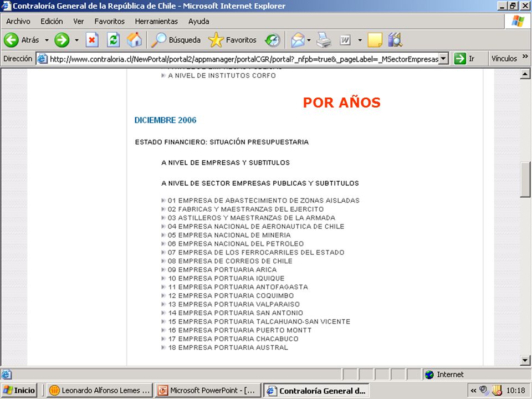Screen dimensions: 532x399
Task: Click the status bar page icon
Action: tap(6, 375)
